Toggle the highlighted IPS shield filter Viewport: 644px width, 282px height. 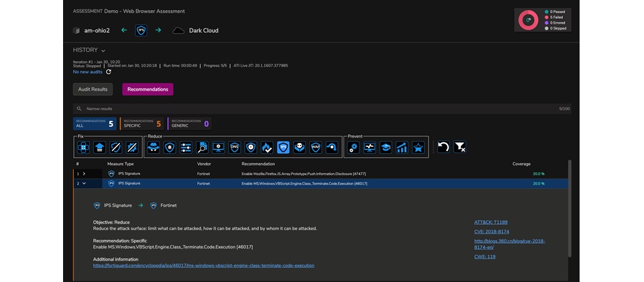283,147
